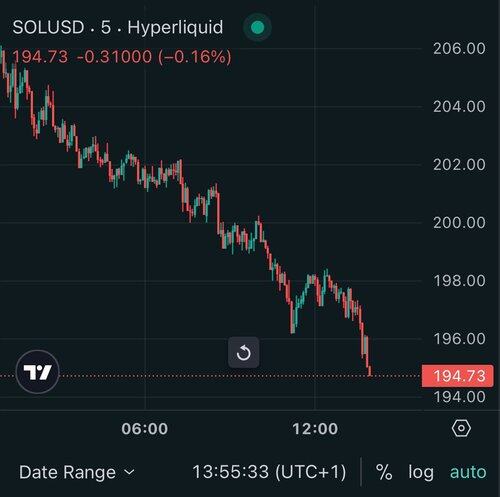Open the Date Range dropdown
Image resolution: width=500 pixels, height=497 pixels.
(77, 472)
